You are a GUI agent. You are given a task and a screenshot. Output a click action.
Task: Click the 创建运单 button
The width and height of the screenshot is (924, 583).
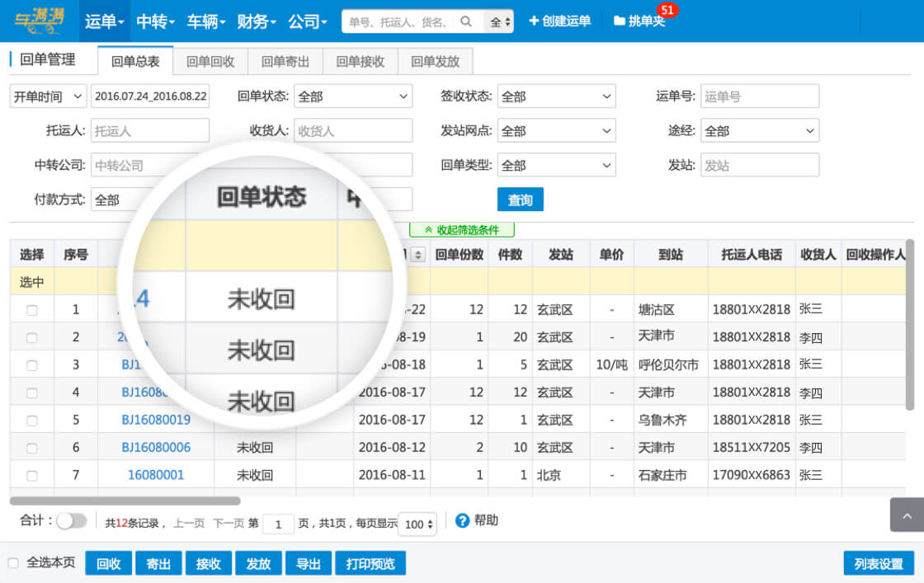560,21
